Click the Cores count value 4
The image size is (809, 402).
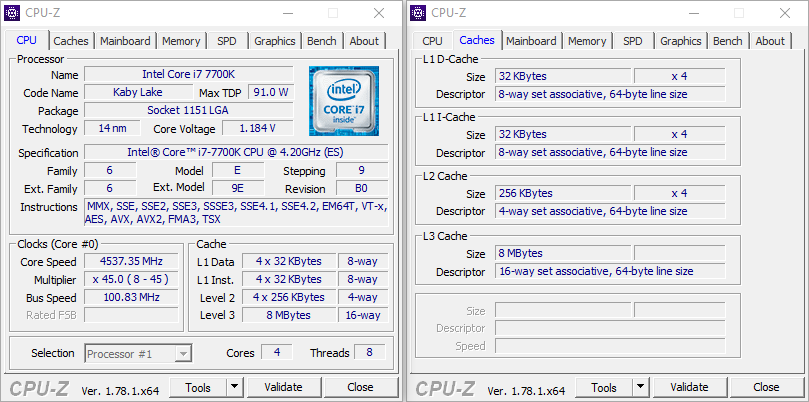tap(277, 352)
